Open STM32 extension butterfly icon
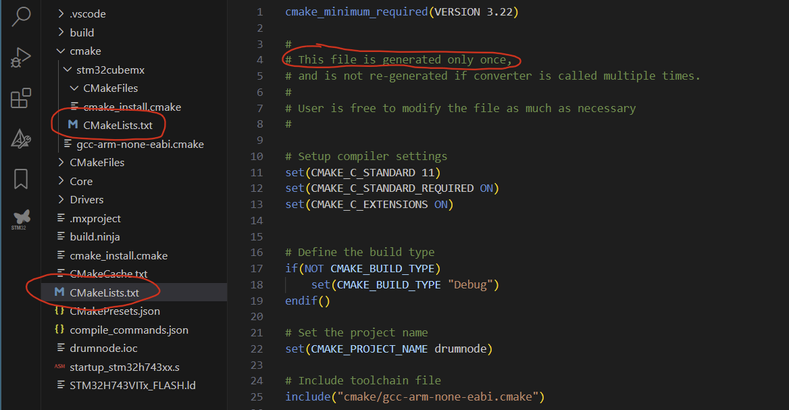 (x=21, y=219)
